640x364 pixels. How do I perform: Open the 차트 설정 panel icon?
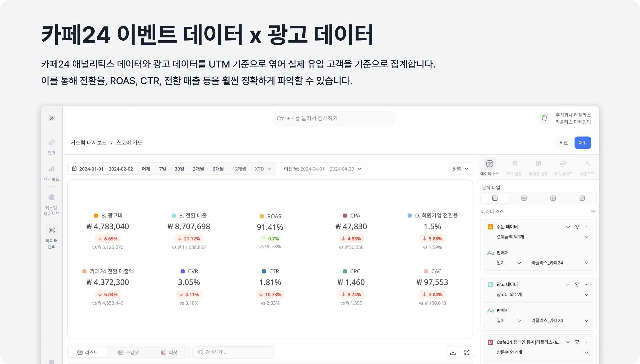point(514,164)
